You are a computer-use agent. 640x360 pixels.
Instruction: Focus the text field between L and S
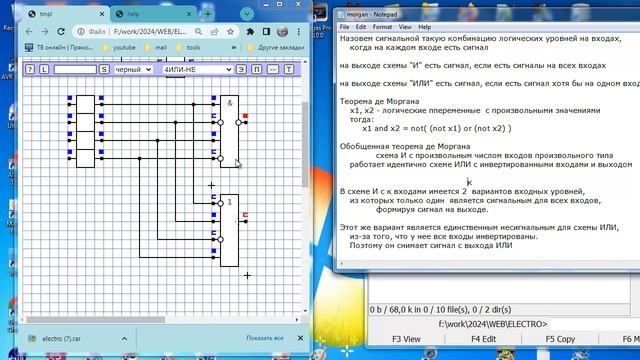click(x=75, y=69)
